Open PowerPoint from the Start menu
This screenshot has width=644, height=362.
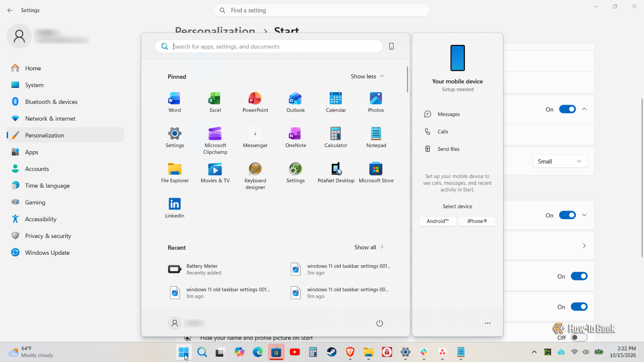click(255, 102)
